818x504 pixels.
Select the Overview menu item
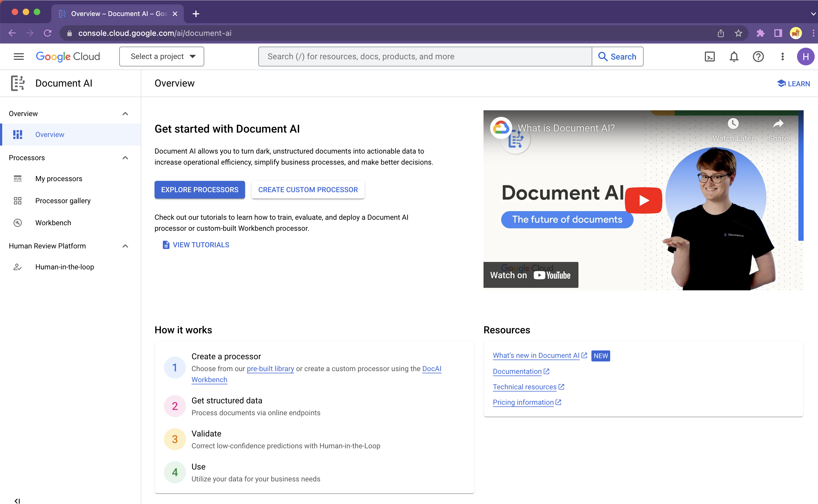tap(49, 134)
